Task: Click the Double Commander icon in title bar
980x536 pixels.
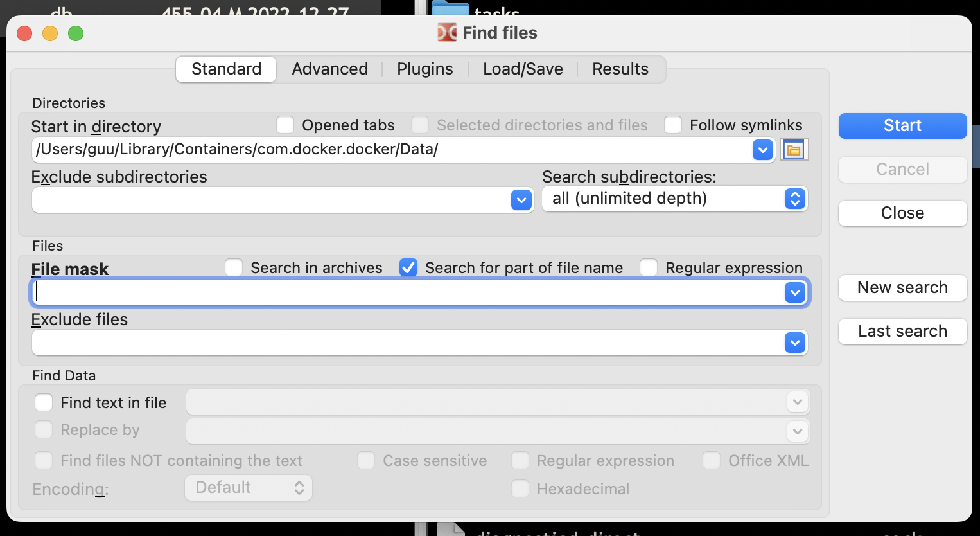Action: pyautogui.click(x=447, y=33)
